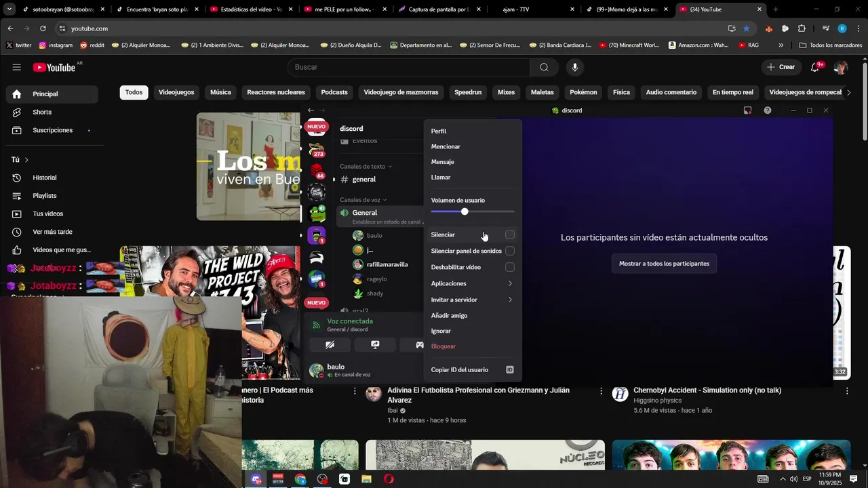This screenshot has width=868, height=488.
Task: Collapse the Canales de texto category
Action: [366, 166]
